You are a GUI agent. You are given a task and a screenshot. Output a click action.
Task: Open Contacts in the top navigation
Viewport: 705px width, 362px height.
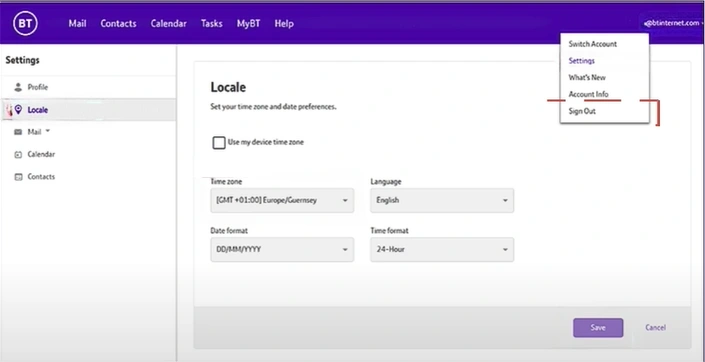118,23
